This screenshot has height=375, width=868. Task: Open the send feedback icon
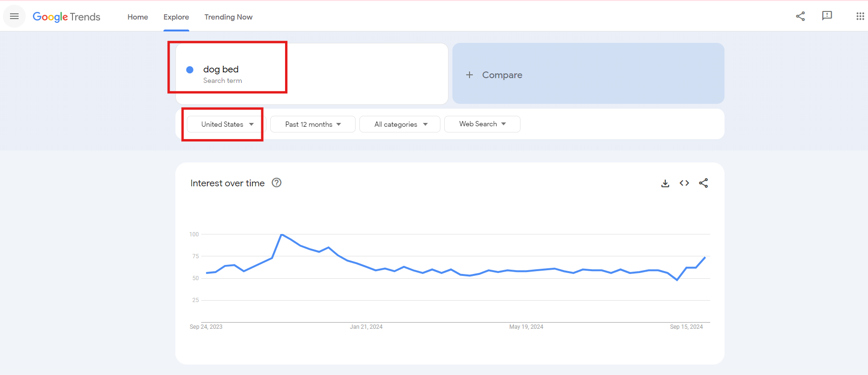tap(827, 16)
